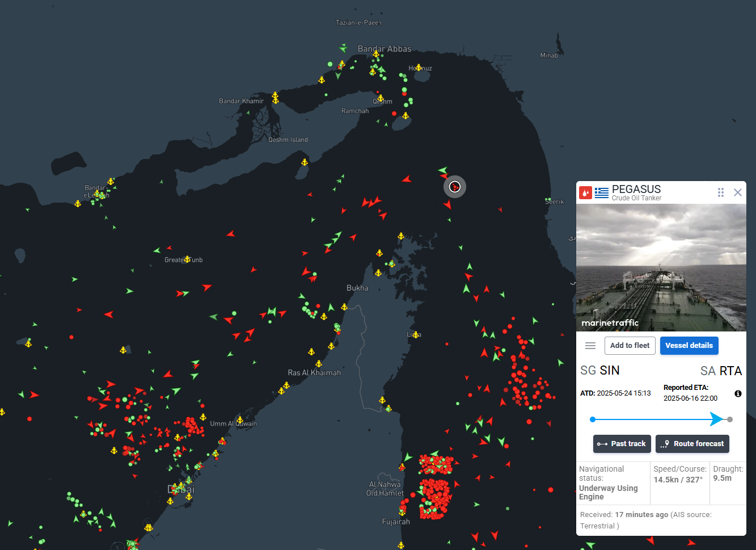Click the Bandar Abbas map label
Screen dimensions: 756x550
385,49
